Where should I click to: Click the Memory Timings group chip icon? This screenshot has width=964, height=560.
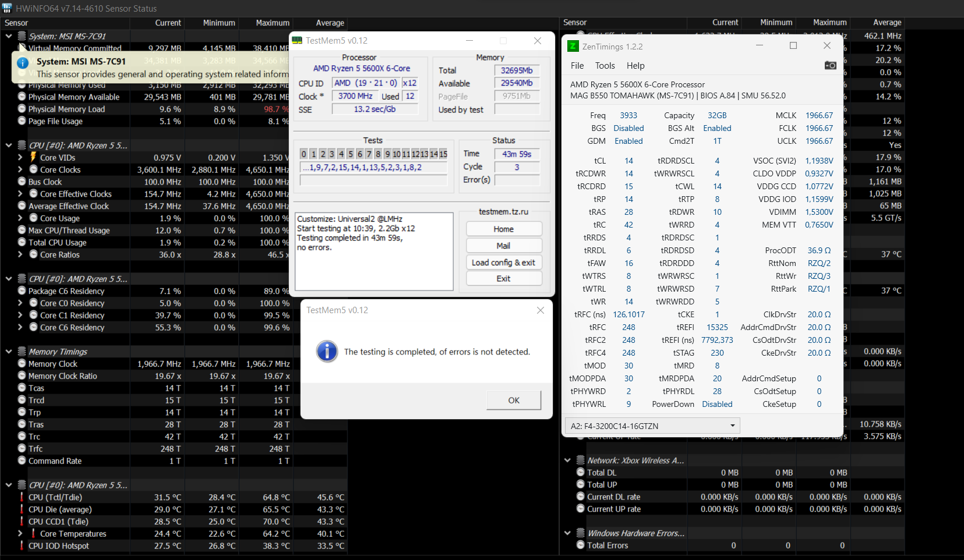coord(22,351)
